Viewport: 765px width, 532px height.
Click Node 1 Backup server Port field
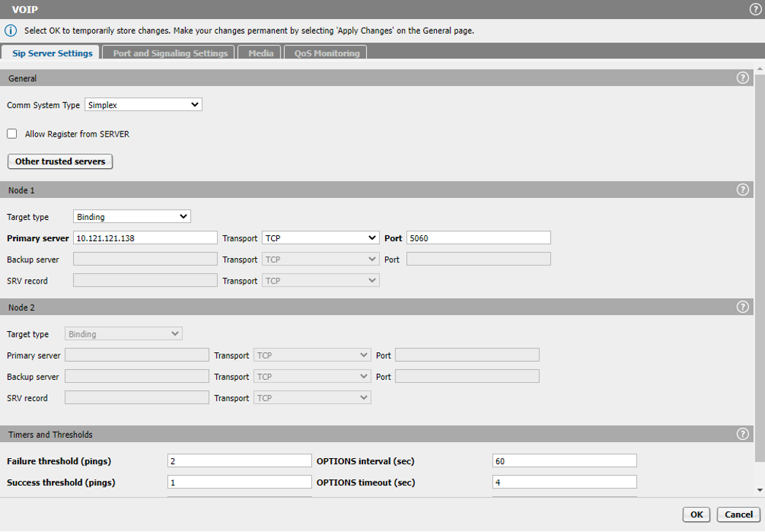[x=479, y=259]
